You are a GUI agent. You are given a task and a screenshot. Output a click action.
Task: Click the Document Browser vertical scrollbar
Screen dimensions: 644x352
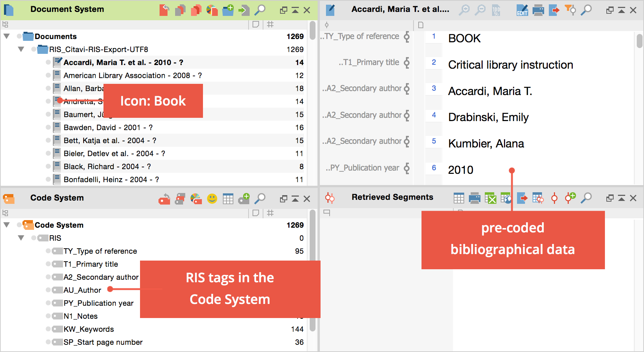coord(639,41)
